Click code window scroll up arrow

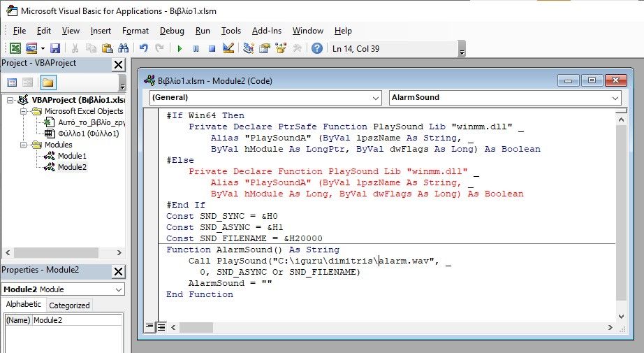621,120
